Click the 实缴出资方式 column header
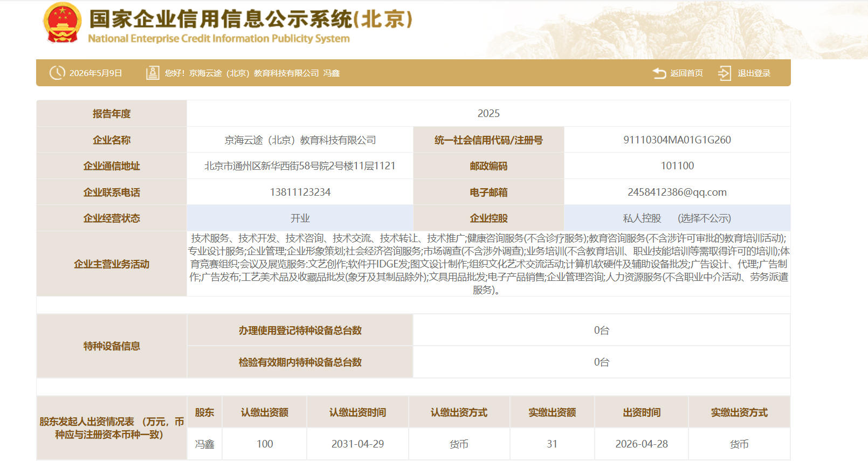The image size is (868, 461). pyautogui.click(x=739, y=412)
